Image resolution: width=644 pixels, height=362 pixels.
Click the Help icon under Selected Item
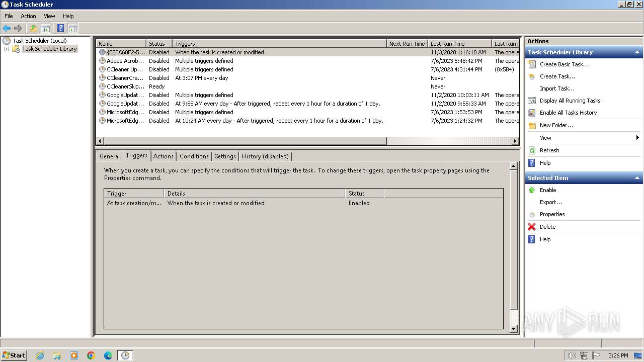(x=532, y=239)
